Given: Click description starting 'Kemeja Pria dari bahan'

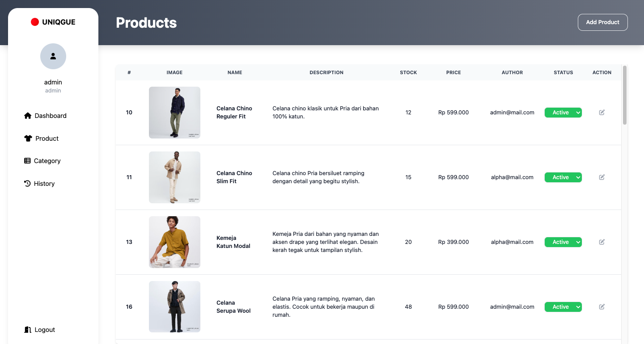Looking at the screenshot, I should [326, 242].
